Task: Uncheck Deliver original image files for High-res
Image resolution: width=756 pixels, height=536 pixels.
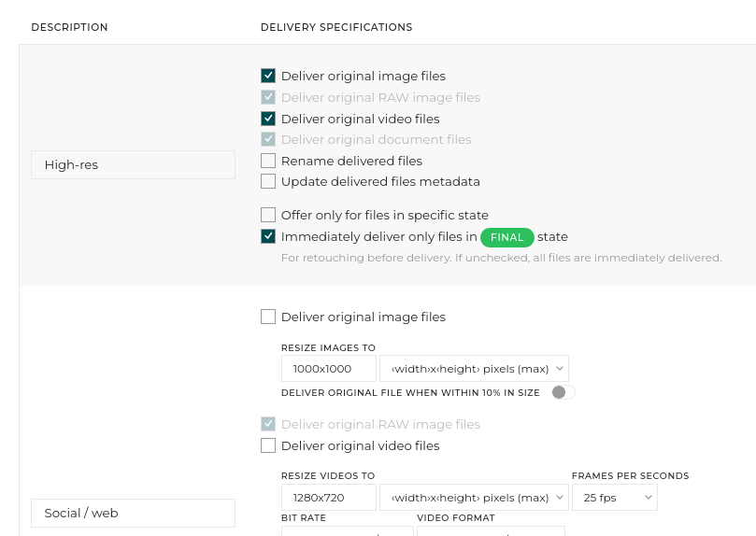Action: [268, 76]
